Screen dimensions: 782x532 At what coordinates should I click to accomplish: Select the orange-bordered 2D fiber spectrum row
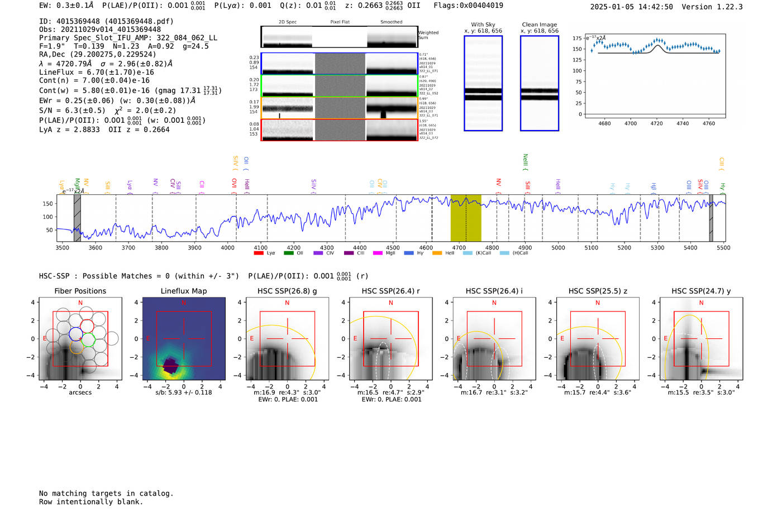(339, 108)
